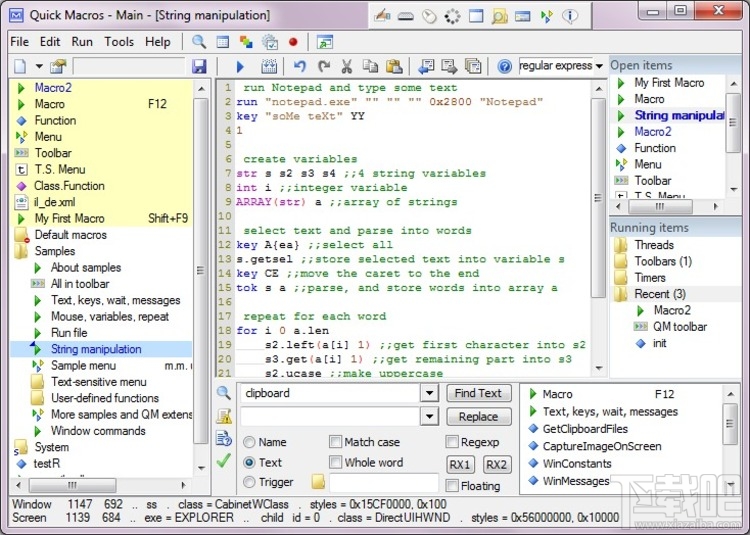Open the Run menu
750x535 pixels.
(x=82, y=42)
